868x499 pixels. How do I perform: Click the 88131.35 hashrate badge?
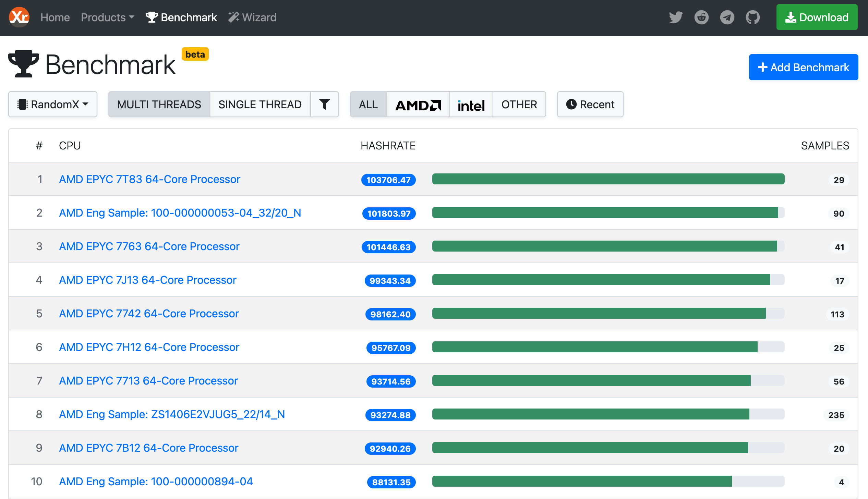pyautogui.click(x=391, y=482)
